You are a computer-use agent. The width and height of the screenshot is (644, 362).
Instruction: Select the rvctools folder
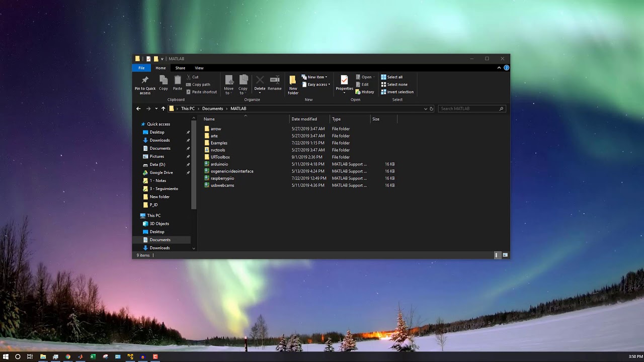pos(218,150)
